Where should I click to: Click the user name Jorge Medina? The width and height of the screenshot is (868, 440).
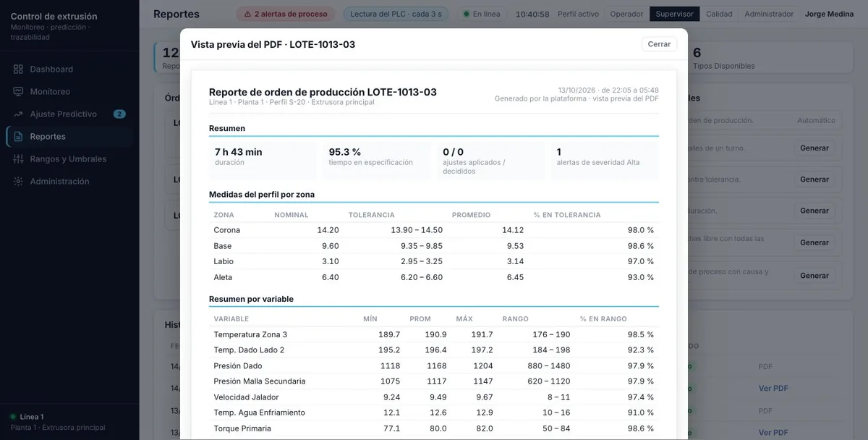click(829, 14)
